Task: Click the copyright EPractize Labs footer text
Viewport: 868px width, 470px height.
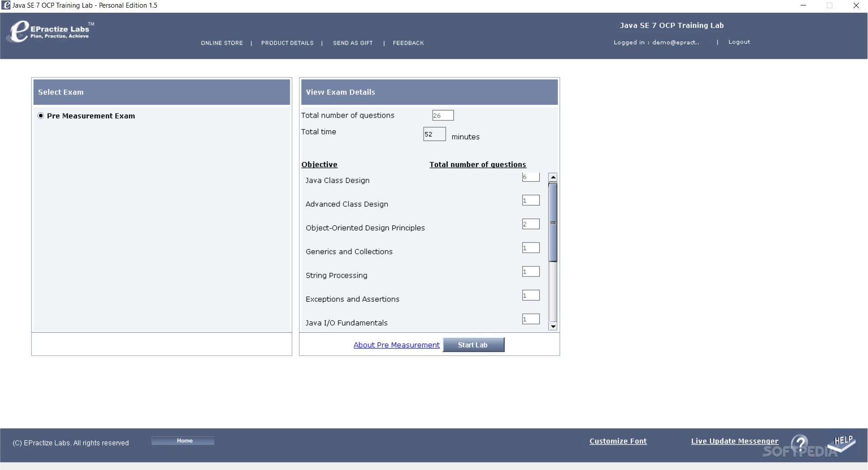Action: pos(71,443)
